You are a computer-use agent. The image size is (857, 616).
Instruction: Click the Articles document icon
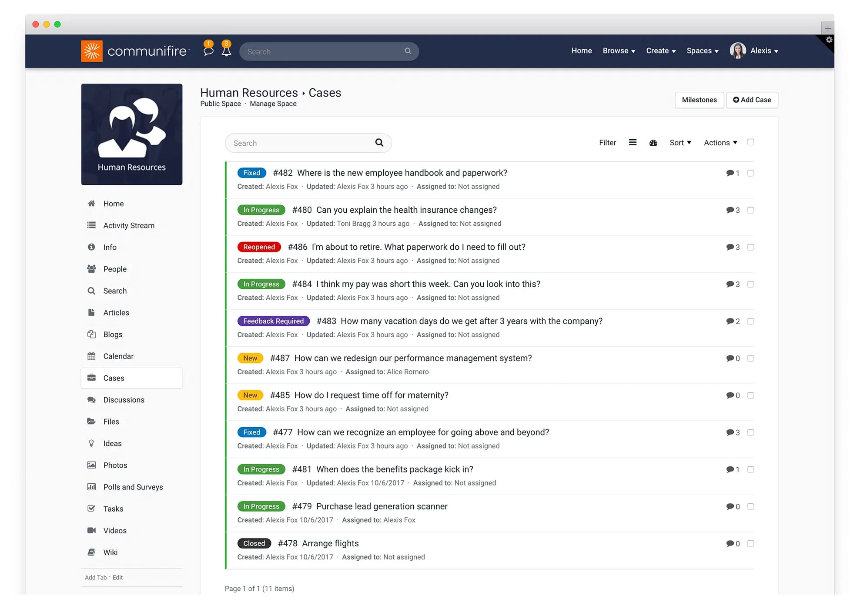(x=91, y=312)
